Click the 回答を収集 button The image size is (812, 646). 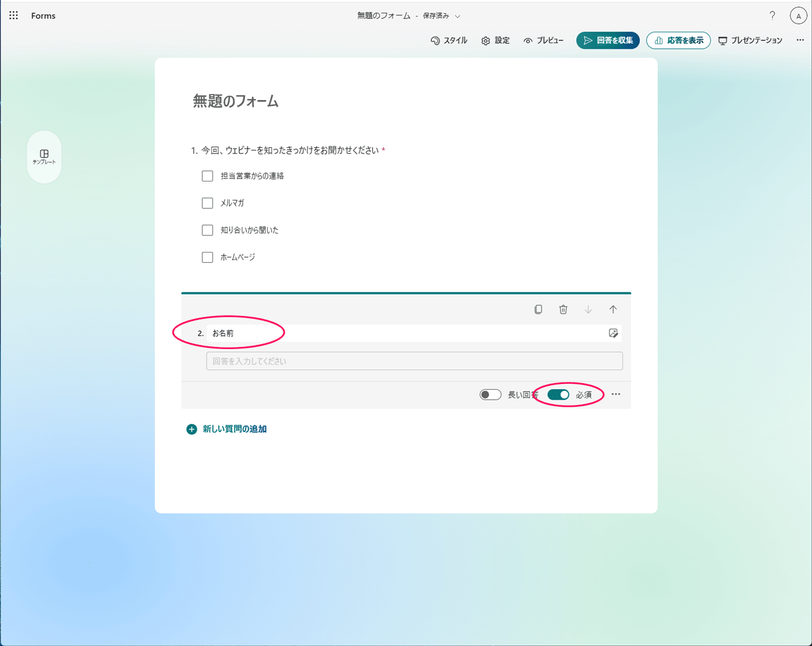[x=607, y=40]
